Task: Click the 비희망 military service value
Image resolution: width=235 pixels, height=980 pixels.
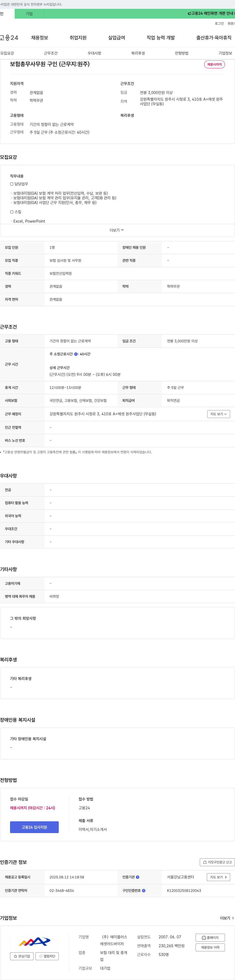Action: click(54, 597)
